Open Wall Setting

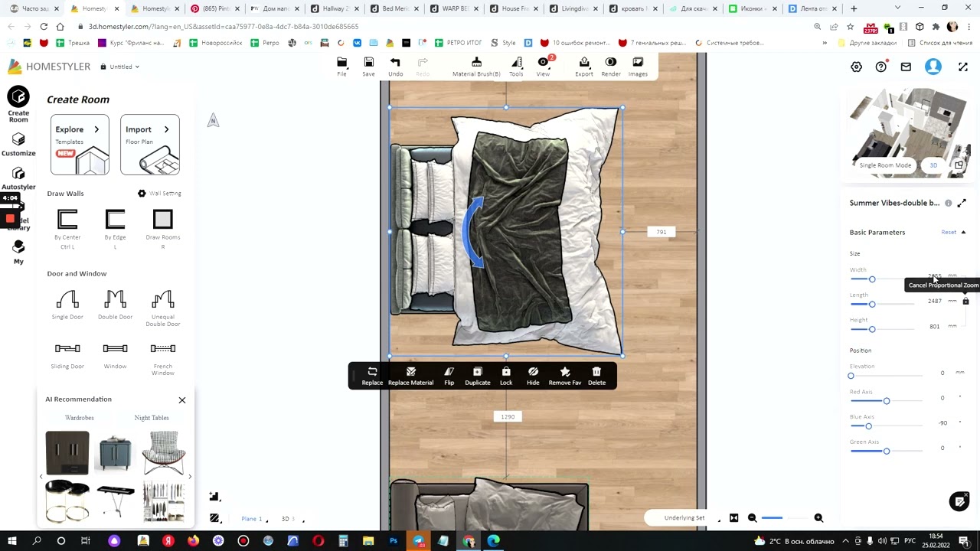click(159, 194)
